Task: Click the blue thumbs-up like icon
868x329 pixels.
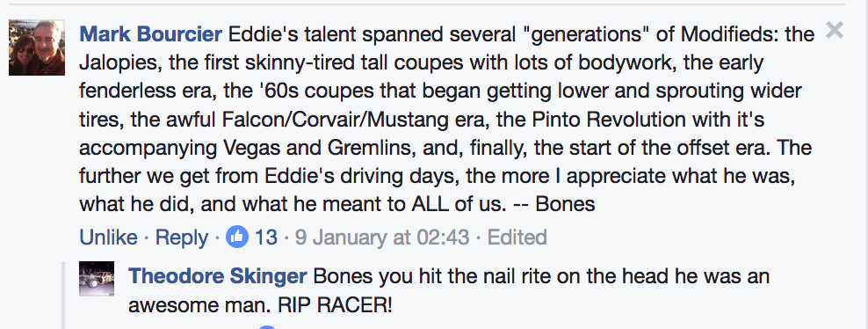Action: click(237, 237)
